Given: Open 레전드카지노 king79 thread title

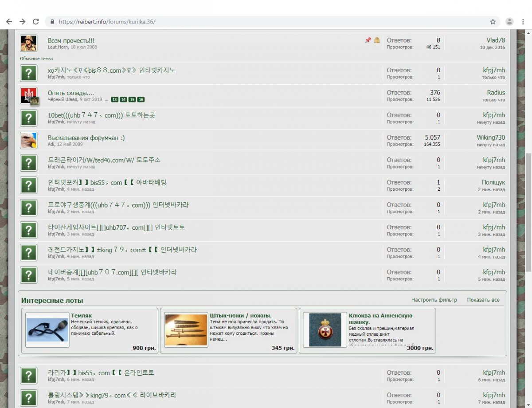Looking at the screenshot, I should 122,250.
